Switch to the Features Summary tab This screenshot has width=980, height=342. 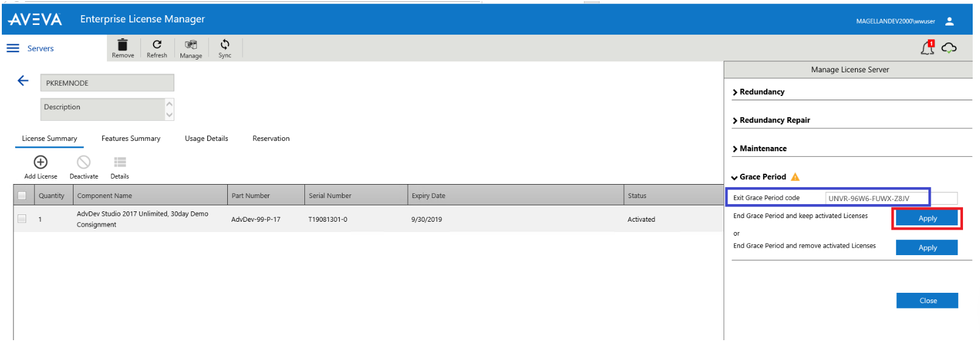[x=131, y=139]
